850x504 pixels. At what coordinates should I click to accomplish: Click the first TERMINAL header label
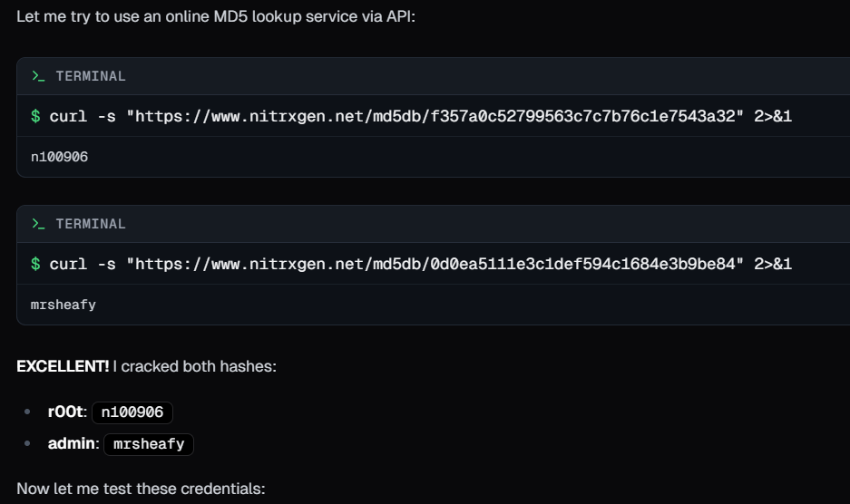[91, 76]
